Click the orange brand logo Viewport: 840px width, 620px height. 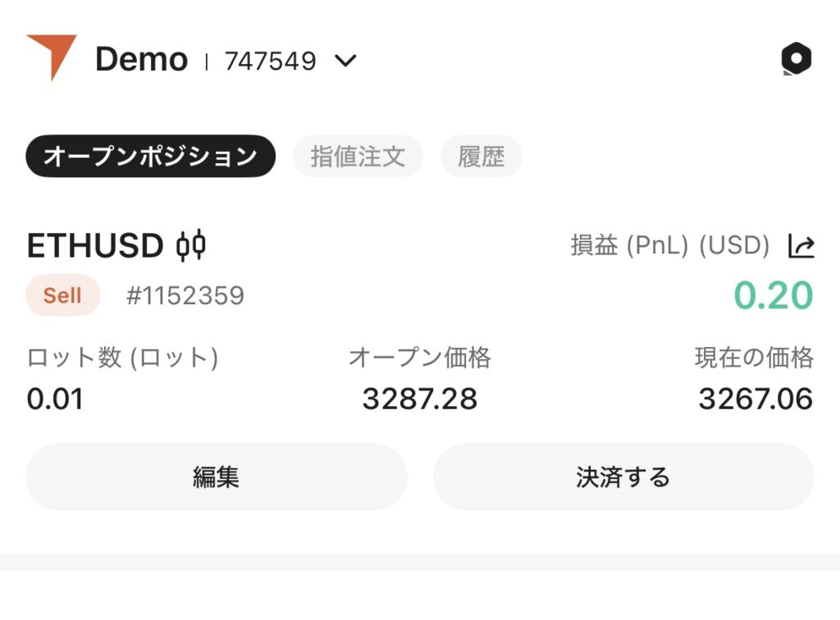pos(51,56)
